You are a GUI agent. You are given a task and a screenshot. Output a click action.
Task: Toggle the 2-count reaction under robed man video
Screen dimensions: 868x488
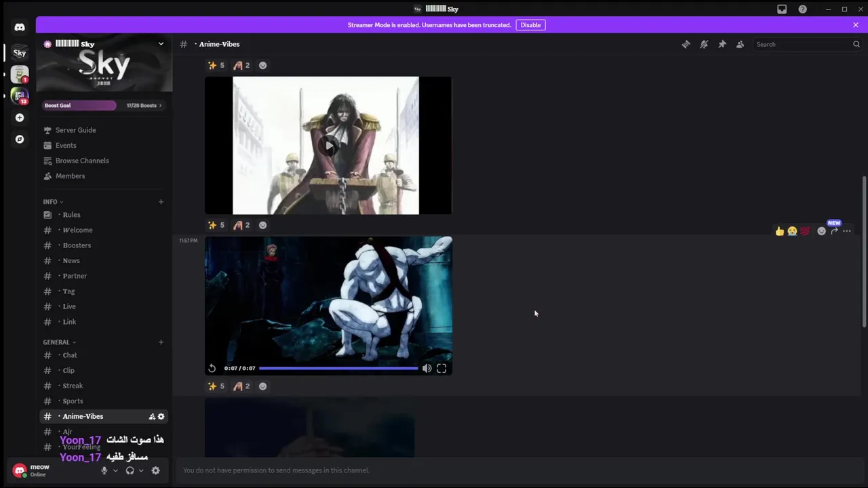[241, 225]
